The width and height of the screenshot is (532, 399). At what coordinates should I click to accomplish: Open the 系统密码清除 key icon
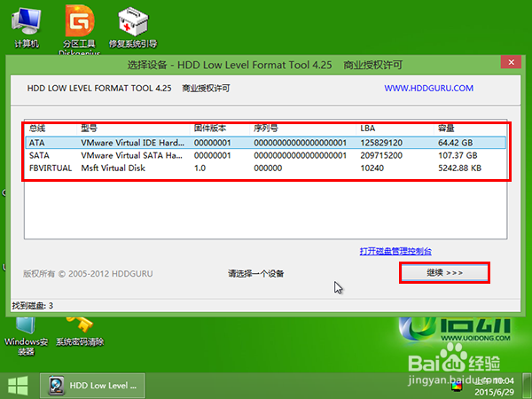pyautogui.click(x=80, y=332)
